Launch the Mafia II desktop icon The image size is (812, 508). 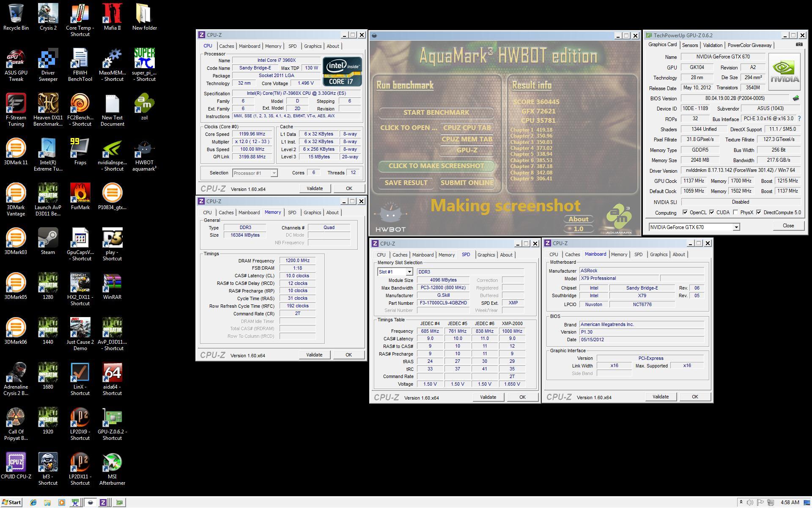[x=112, y=17]
